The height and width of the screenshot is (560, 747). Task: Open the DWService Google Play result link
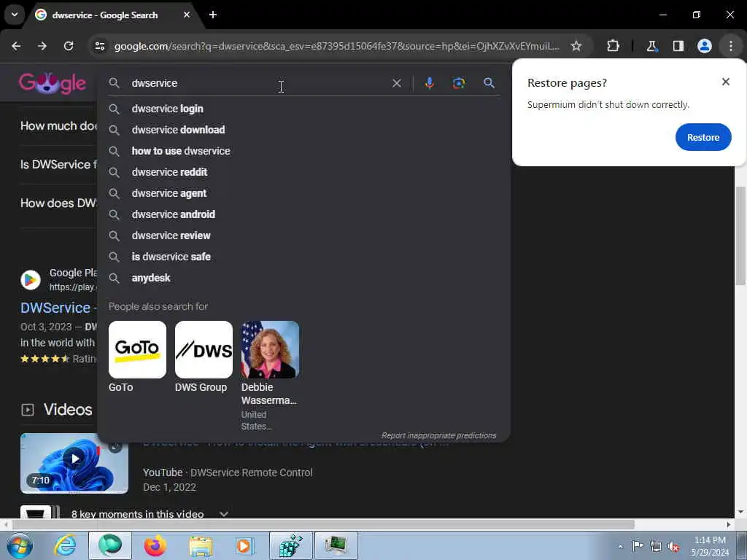(x=57, y=308)
